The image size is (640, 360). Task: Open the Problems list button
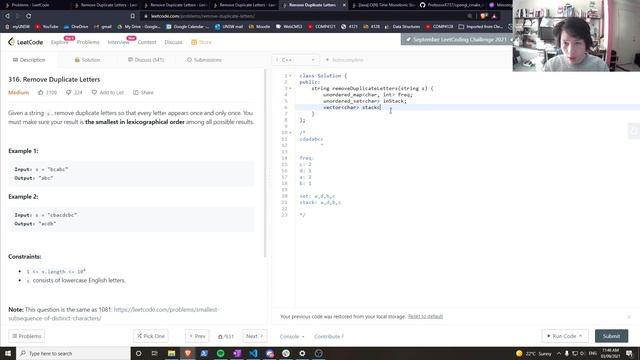point(27,336)
